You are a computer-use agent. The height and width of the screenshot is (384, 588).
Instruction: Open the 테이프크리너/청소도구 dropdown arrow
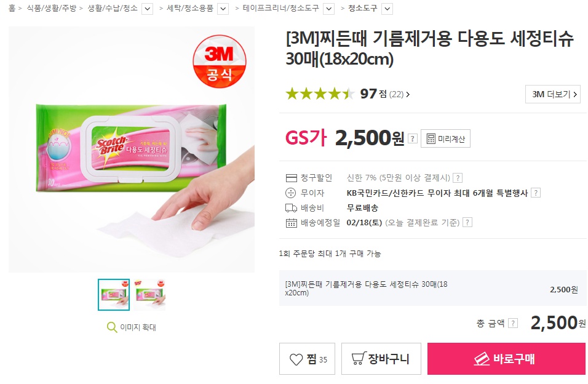[329, 9]
